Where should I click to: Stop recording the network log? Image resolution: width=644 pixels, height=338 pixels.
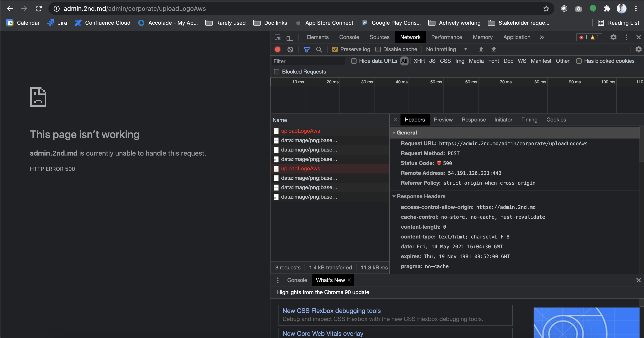(278, 49)
